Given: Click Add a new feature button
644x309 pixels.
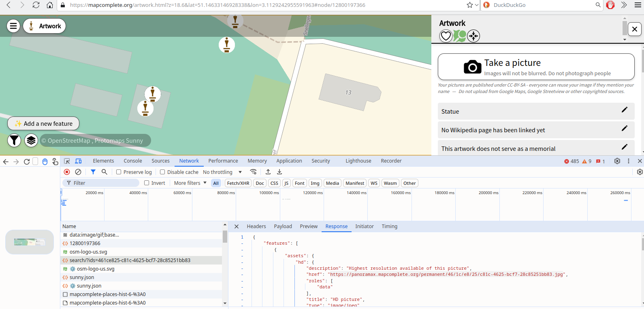Looking at the screenshot, I should (43, 123).
